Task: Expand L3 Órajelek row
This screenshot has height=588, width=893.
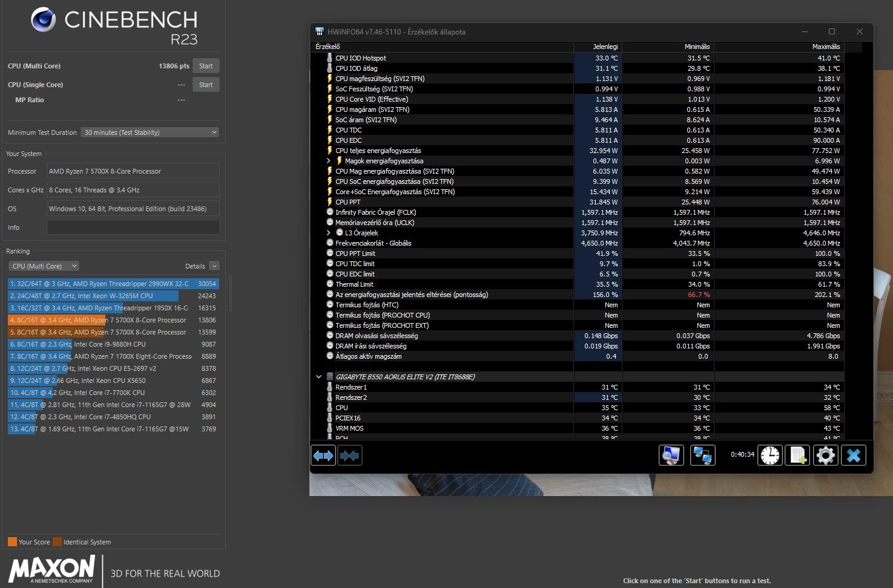Action: click(329, 233)
